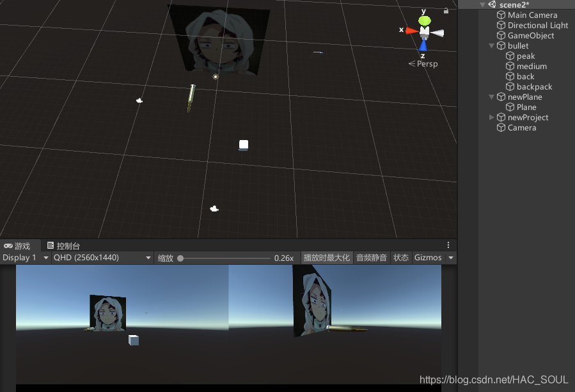The width and height of the screenshot is (575, 392).
Task: Click the left camera gizmo in Scene view
Action: coord(139,100)
